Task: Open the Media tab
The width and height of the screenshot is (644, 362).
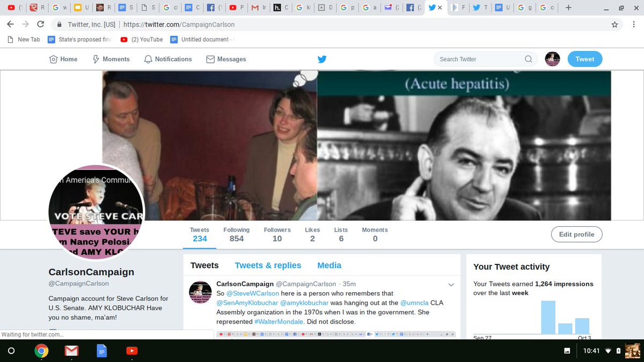Action: point(329,265)
